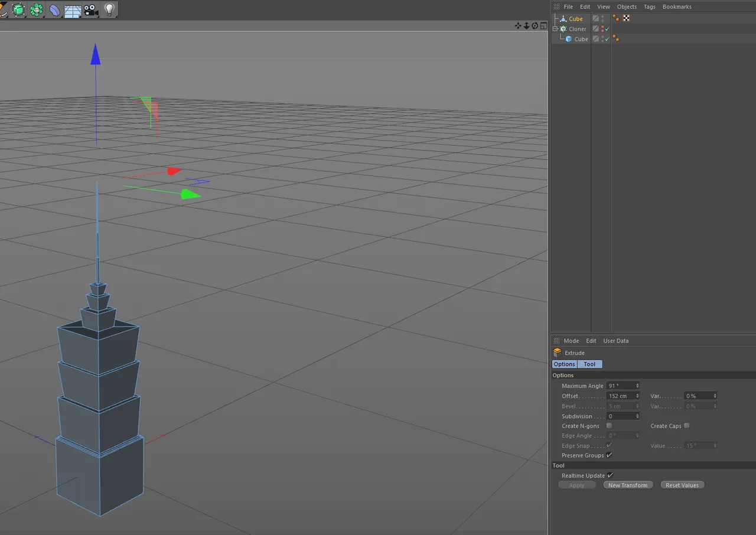
Task: Click the Floor environment grid icon
Action: pos(73,11)
